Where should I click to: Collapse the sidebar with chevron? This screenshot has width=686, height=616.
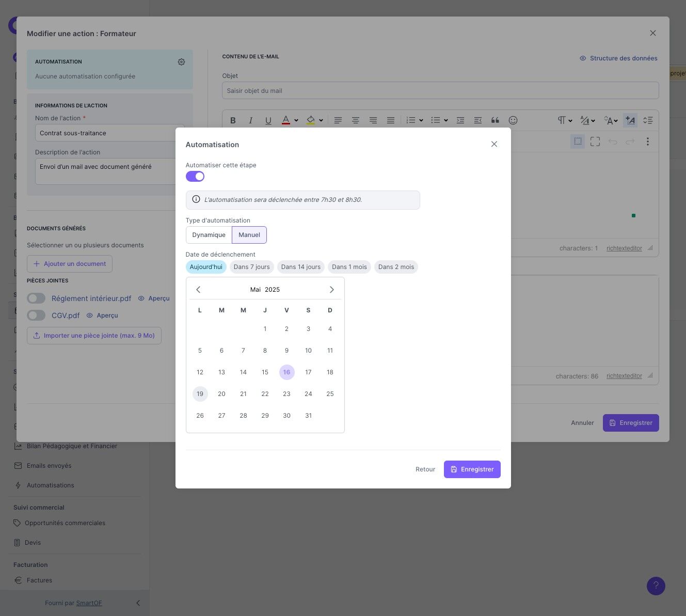tap(138, 603)
